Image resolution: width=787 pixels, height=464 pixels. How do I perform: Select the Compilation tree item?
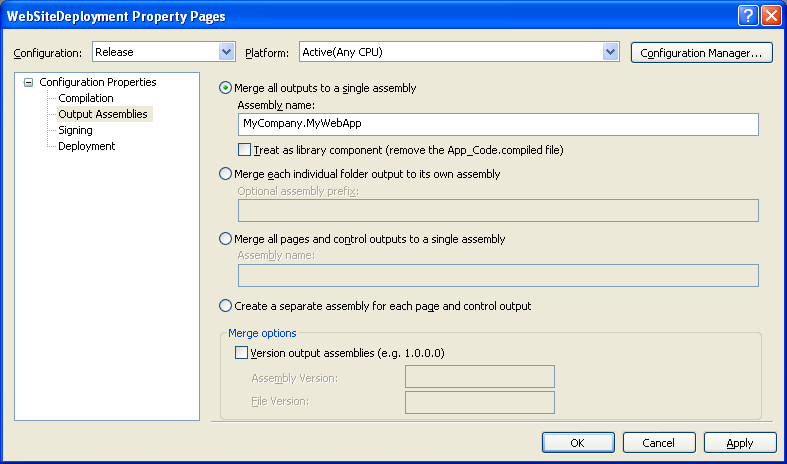tap(86, 98)
